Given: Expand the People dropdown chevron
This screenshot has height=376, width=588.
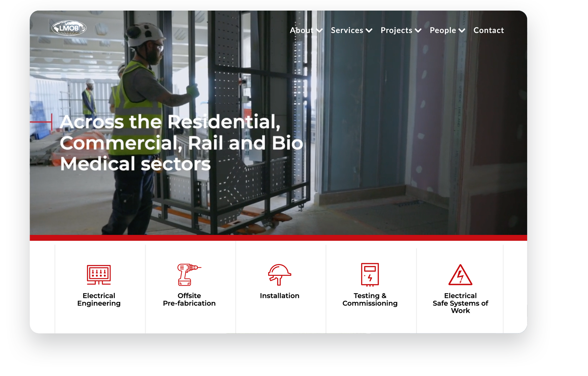Looking at the screenshot, I should [x=462, y=31].
